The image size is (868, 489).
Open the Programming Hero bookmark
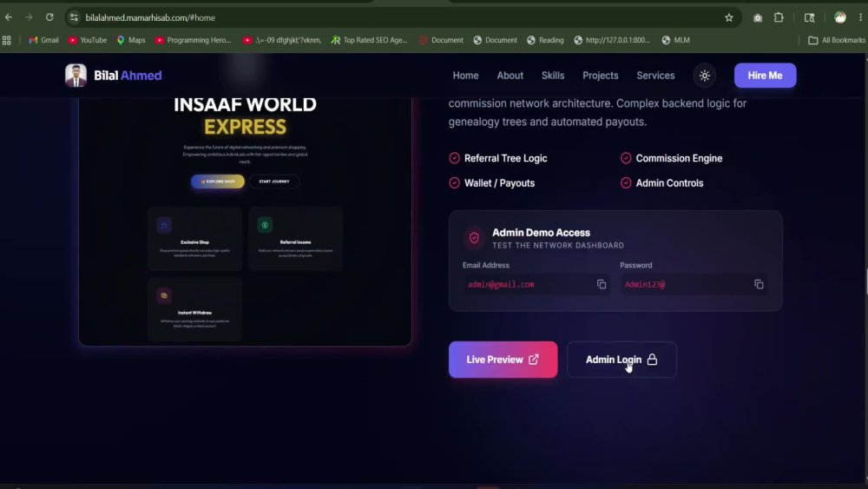[194, 41]
